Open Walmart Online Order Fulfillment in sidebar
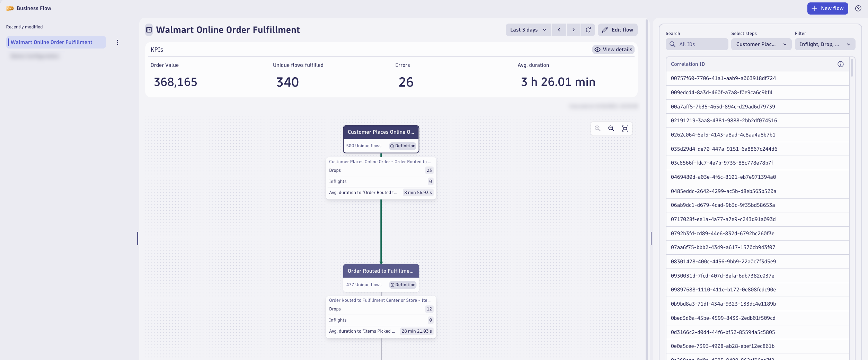Image resolution: width=868 pixels, height=360 pixels. point(56,42)
